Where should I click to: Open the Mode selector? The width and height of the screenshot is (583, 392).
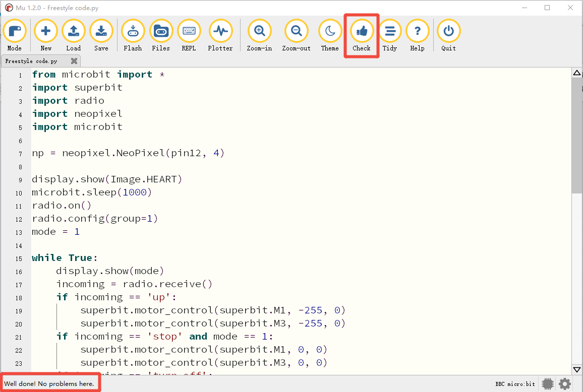click(15, 35)
